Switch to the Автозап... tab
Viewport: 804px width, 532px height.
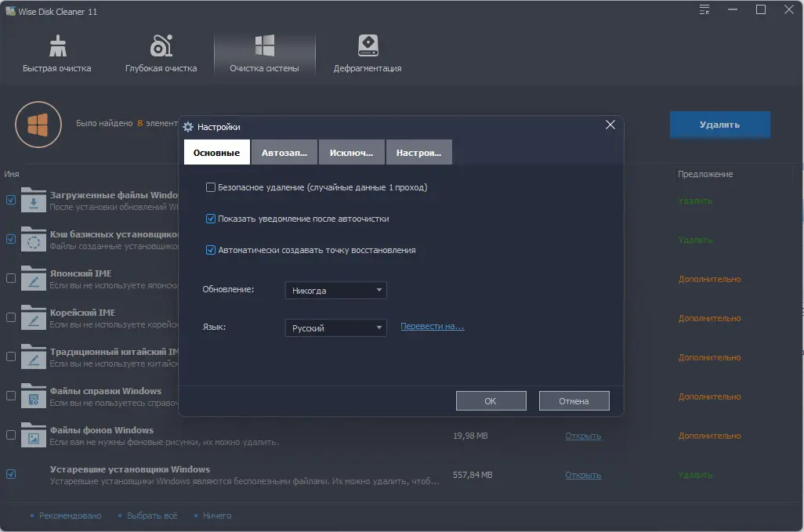pyautogui.click(x=284, y=152)
